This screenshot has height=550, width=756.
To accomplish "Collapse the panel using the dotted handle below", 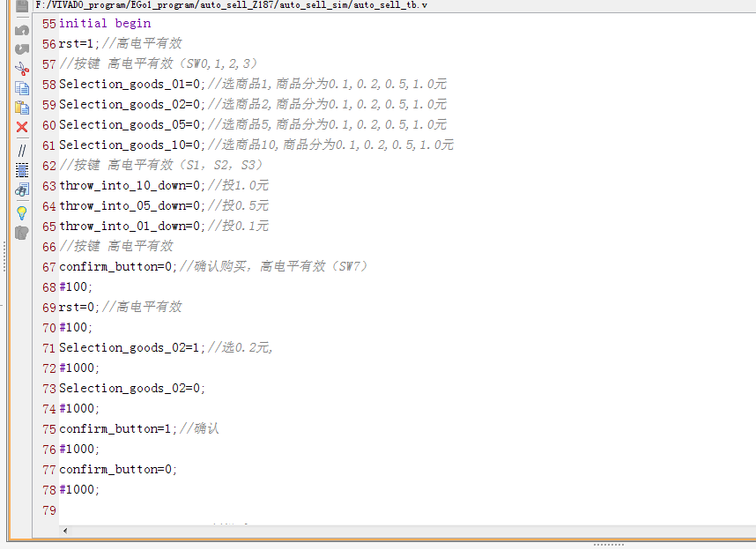I will pos(608,544).
